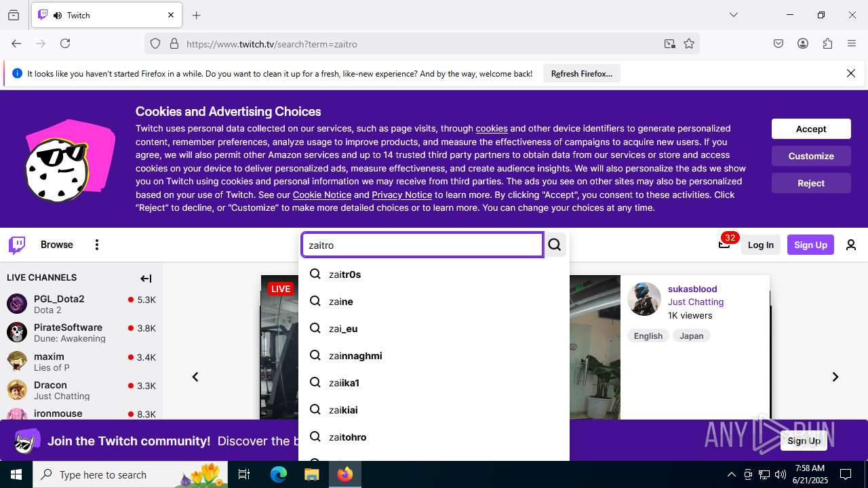868x488 pixels.
Task: Reload the page with refresh icon
Action: coord(65,43)
